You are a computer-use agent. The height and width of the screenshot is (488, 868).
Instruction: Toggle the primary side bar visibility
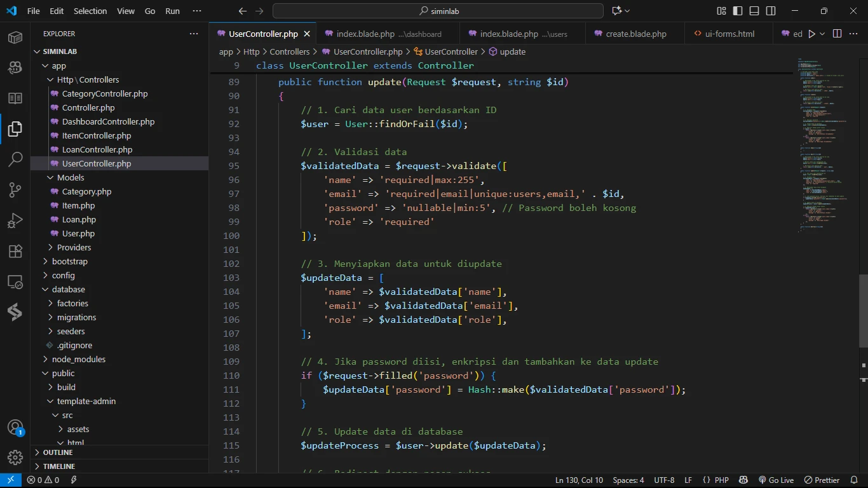click(x=738, y=11)
